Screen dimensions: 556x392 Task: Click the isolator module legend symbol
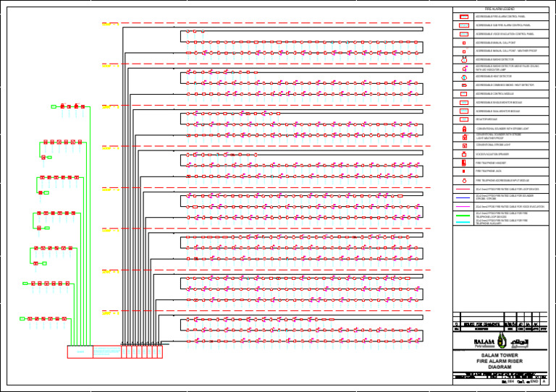[464, 119]
